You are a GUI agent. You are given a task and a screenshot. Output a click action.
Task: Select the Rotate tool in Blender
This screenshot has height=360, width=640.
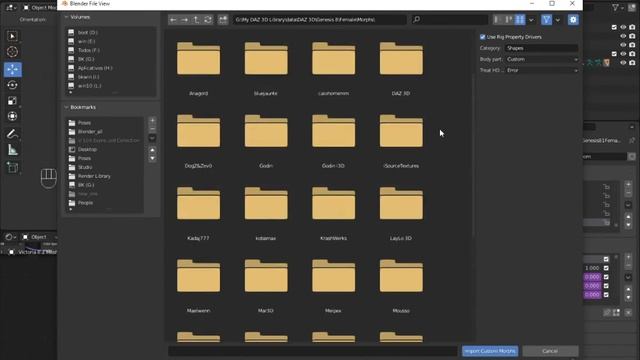tap(13, 85)
